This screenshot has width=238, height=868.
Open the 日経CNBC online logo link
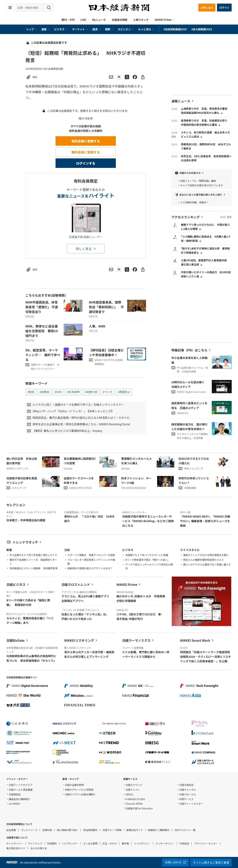pyautogui.click(x=63, y=733)
